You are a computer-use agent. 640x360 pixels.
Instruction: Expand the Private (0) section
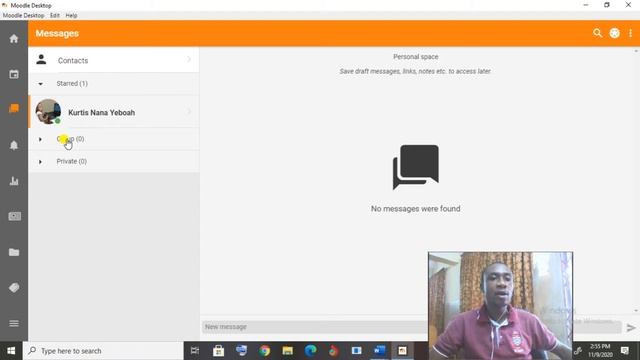[40, 162]
